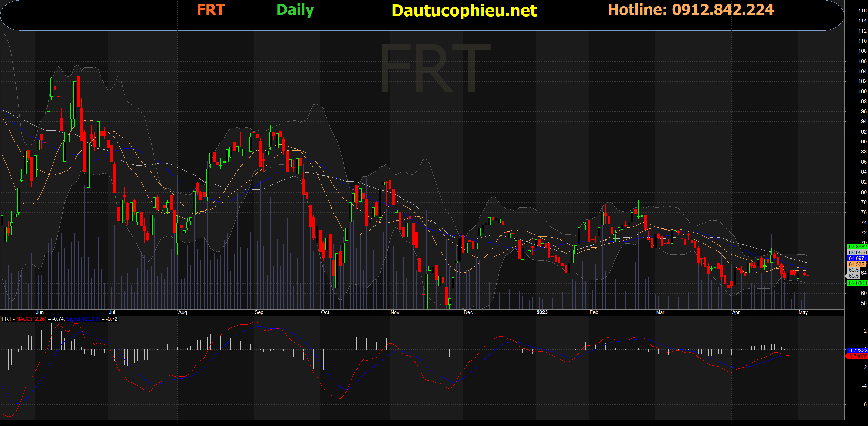
Task: Select the orange 64.532 price tag
Action: pyautogui.click(x=857, y=264)
